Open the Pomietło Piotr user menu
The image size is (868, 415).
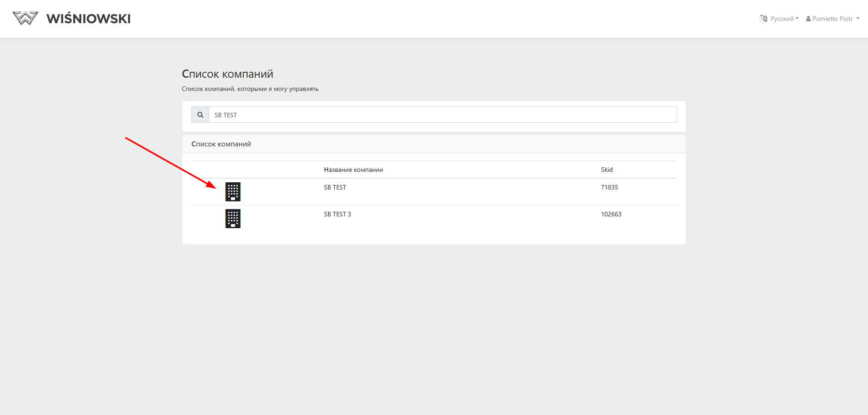pos(833,19)
